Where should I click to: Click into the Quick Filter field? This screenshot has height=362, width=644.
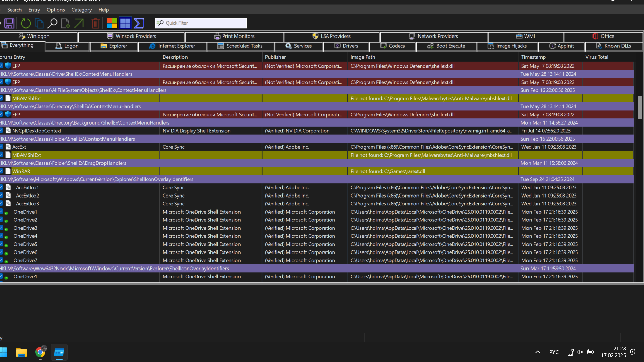pyautogui.click(x=201, y=23)
